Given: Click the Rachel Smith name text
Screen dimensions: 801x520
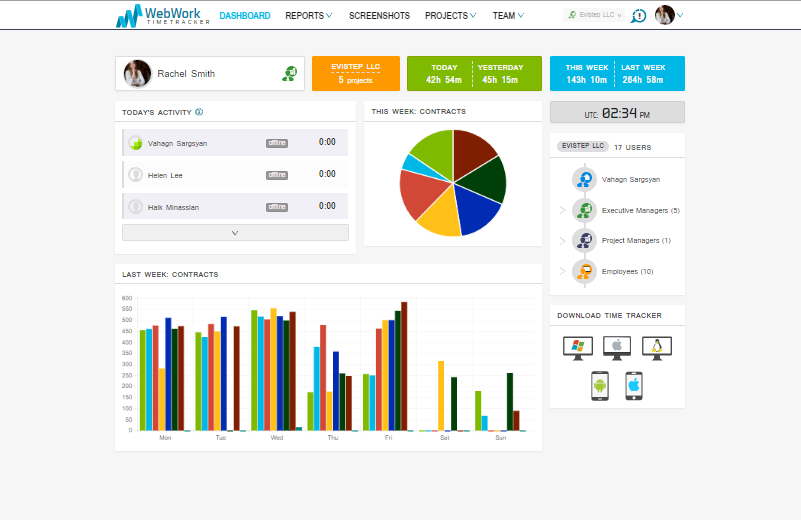Looking at the screenshot, I should click(186, 74).
